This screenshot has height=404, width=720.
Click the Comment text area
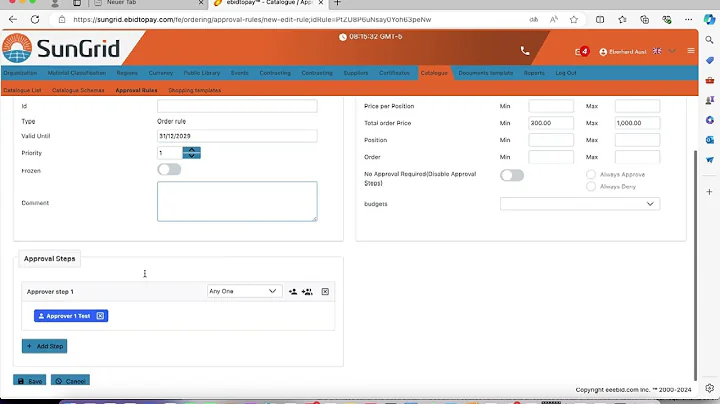(237, 201)
